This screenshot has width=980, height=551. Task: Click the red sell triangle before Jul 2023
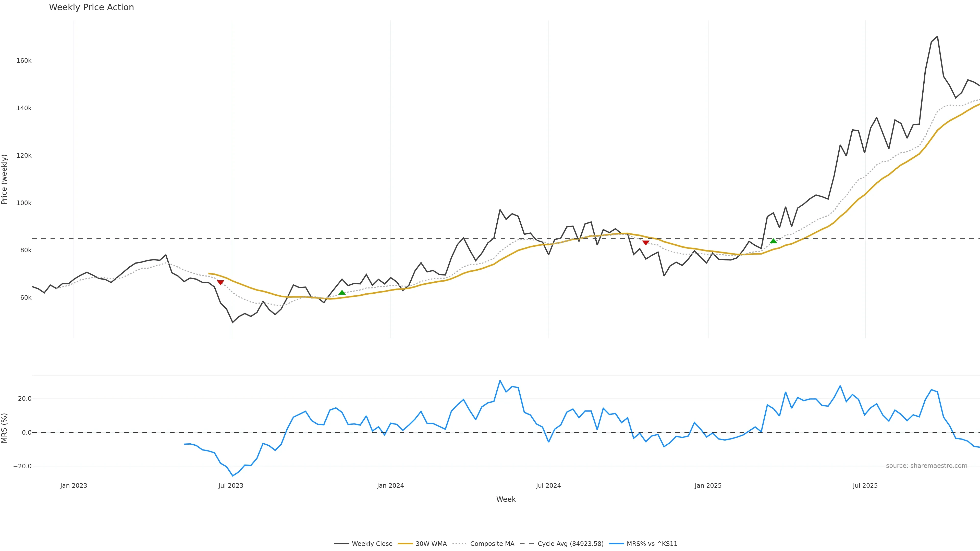click(x=220, y=283)
